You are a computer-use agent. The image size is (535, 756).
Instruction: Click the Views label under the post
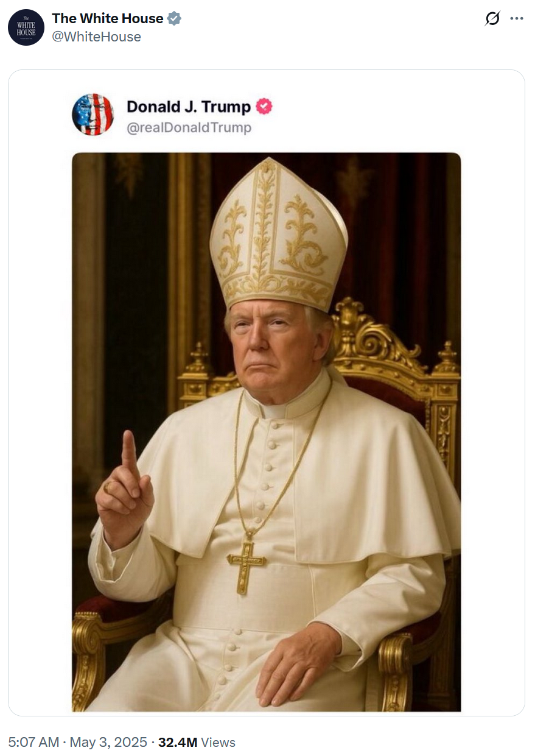pos(218,742)
